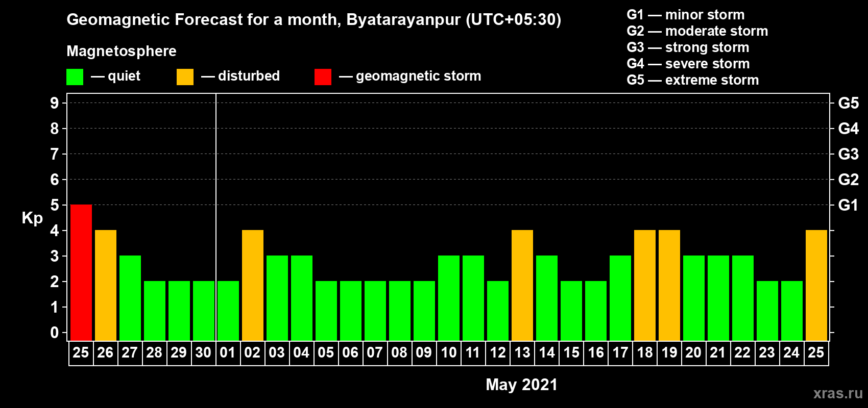
Task: Click the green bar above date 10
Action: (x=449, y=298)
